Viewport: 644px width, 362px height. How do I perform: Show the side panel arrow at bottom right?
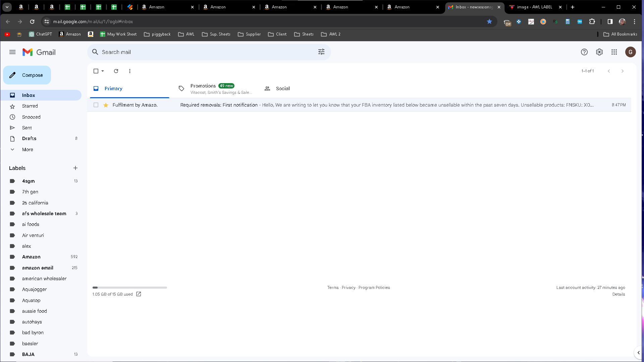coord(639,353)
